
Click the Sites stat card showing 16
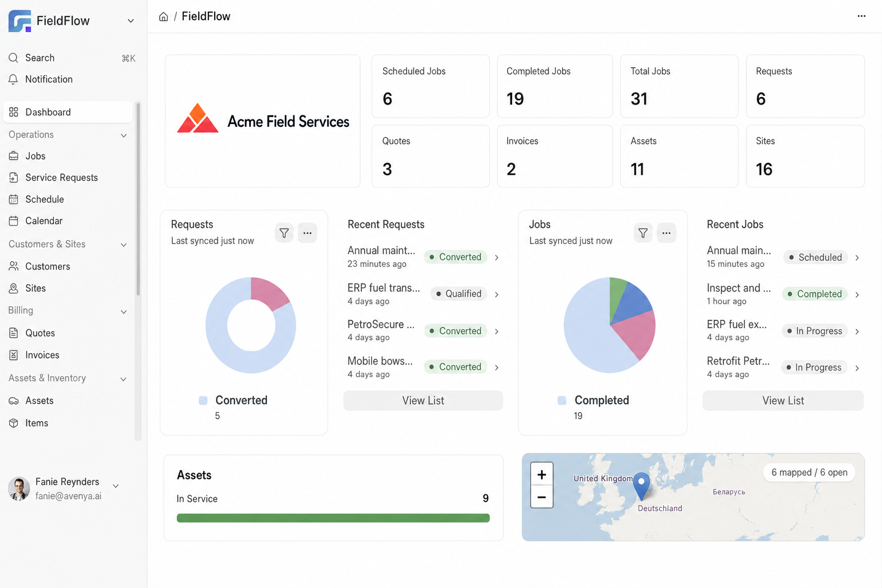[x=805, y=156]
